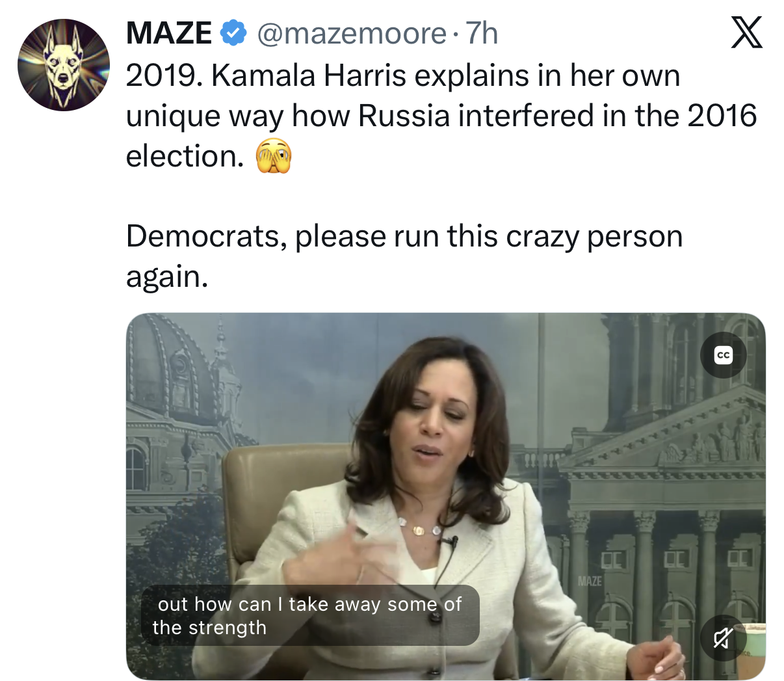Click the tweet's first line starting "2019."
The image size is (784, 681).
(402, 75)
